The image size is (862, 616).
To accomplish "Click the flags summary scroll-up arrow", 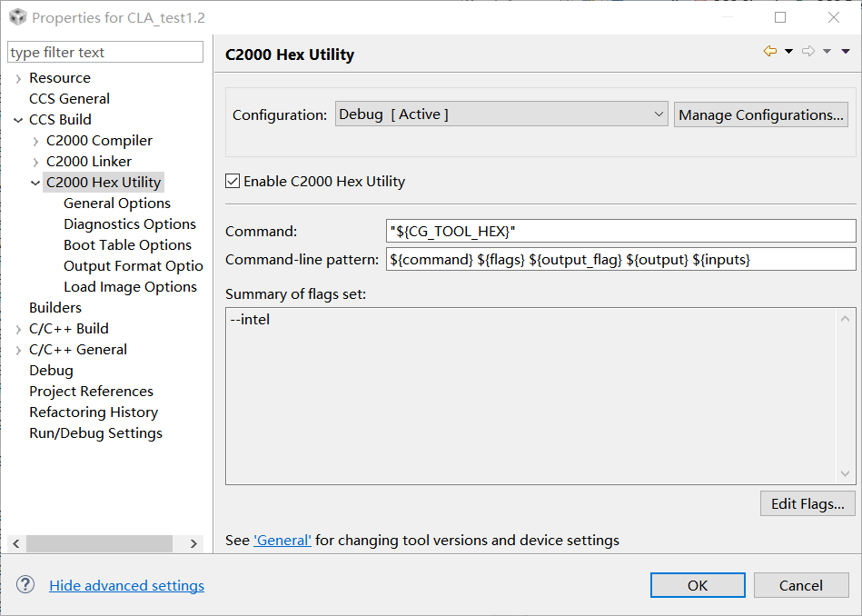I will [x=845, y=319].
